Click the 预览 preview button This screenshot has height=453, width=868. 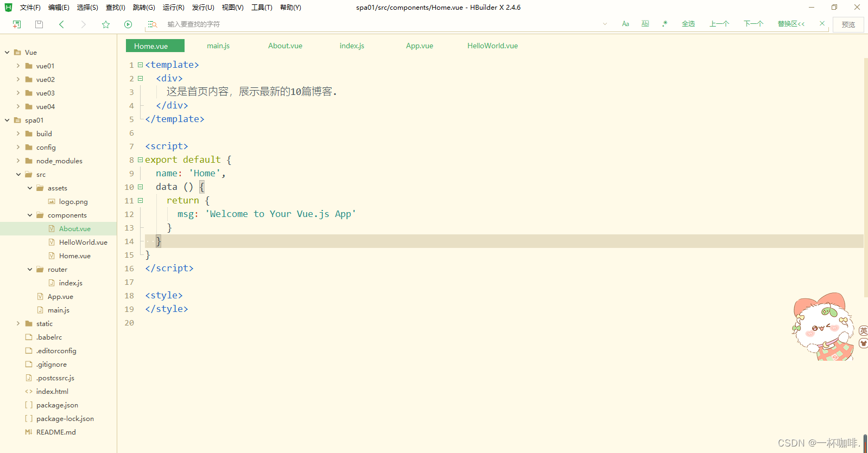click(x=848, y=24)
